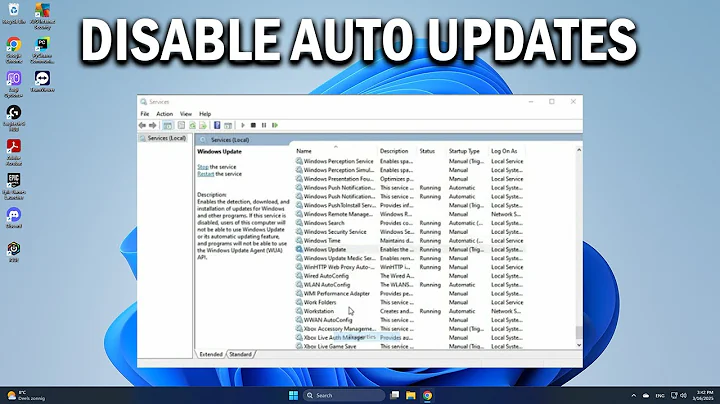Open the TeamViewer desktop shortcut
Image resolution: width=720 pixels, height=404 pixels.
42,81
